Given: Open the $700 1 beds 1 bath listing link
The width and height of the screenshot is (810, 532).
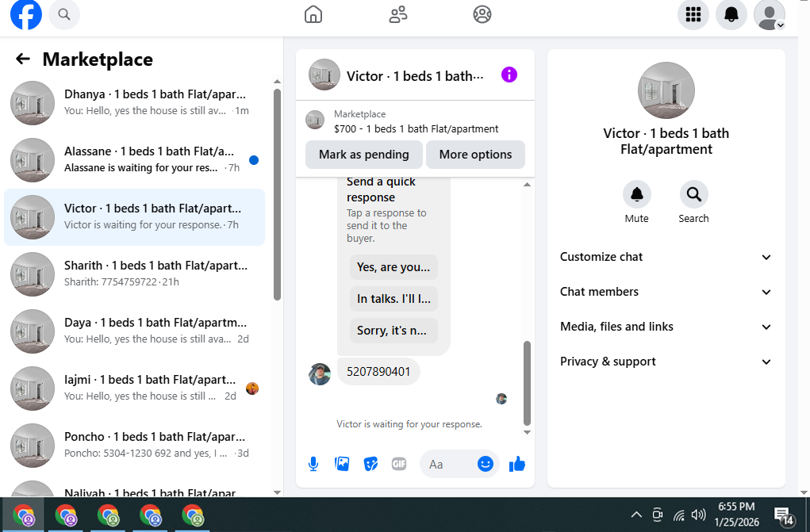Looking at the screenshot, I should [x=416, y=128].
